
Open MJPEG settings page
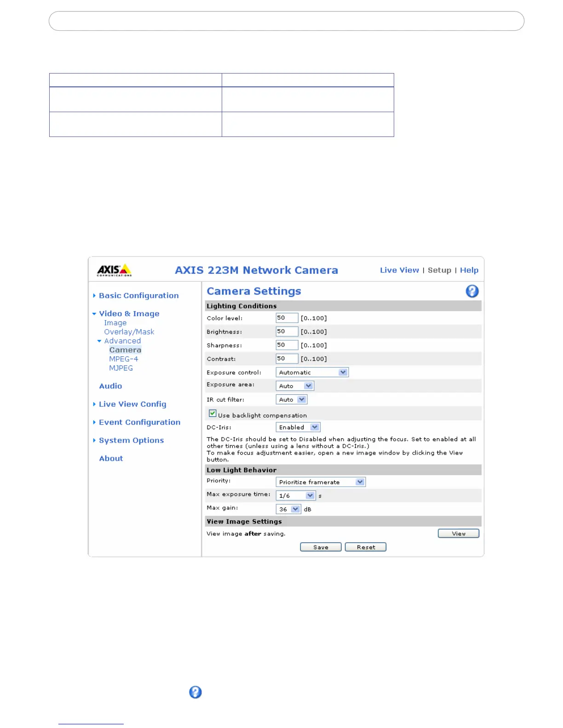[x=121, y=368]
